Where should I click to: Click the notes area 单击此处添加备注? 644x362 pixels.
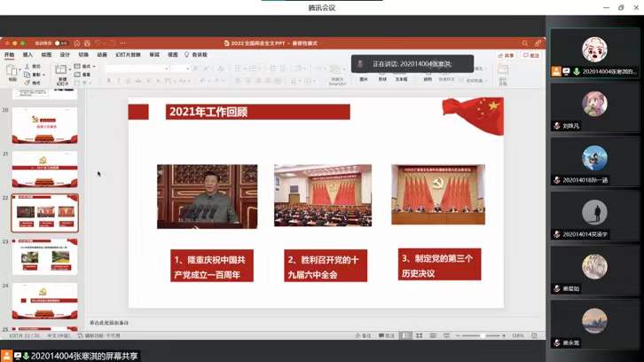[109, 323]
